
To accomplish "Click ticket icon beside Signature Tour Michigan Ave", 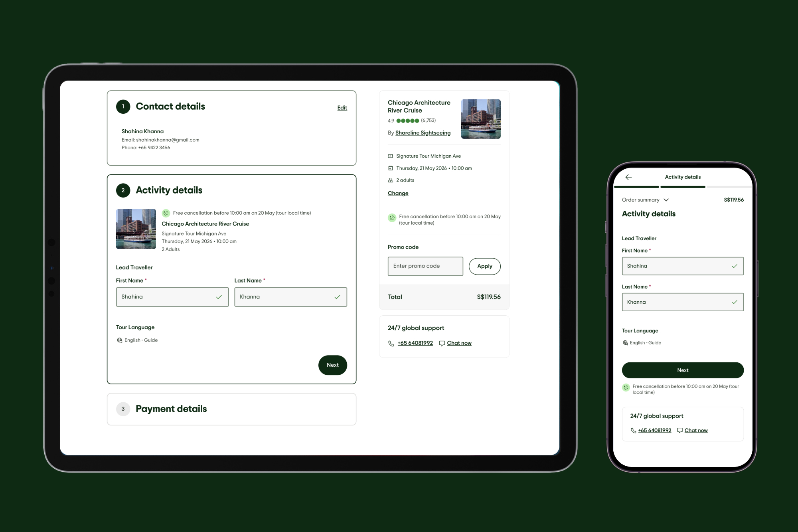I will [391, 156].
